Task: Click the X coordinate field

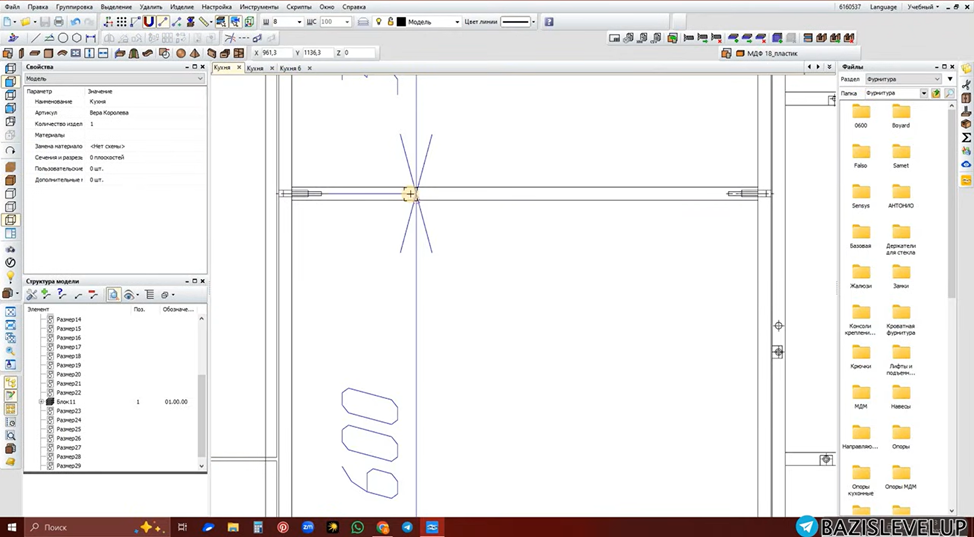Action: click(275, 53)
